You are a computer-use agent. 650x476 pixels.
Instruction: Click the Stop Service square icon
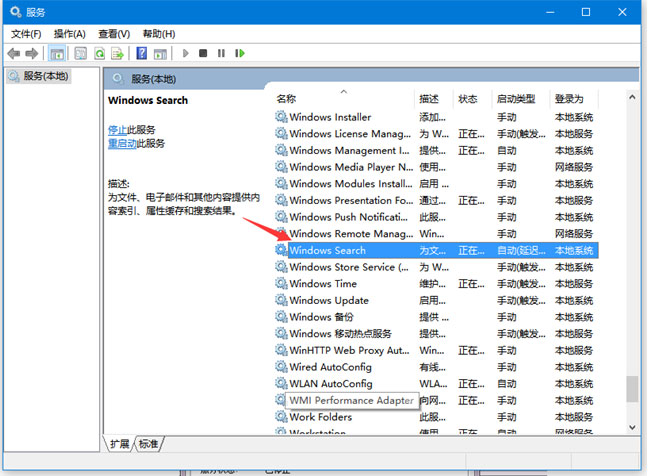203,53
